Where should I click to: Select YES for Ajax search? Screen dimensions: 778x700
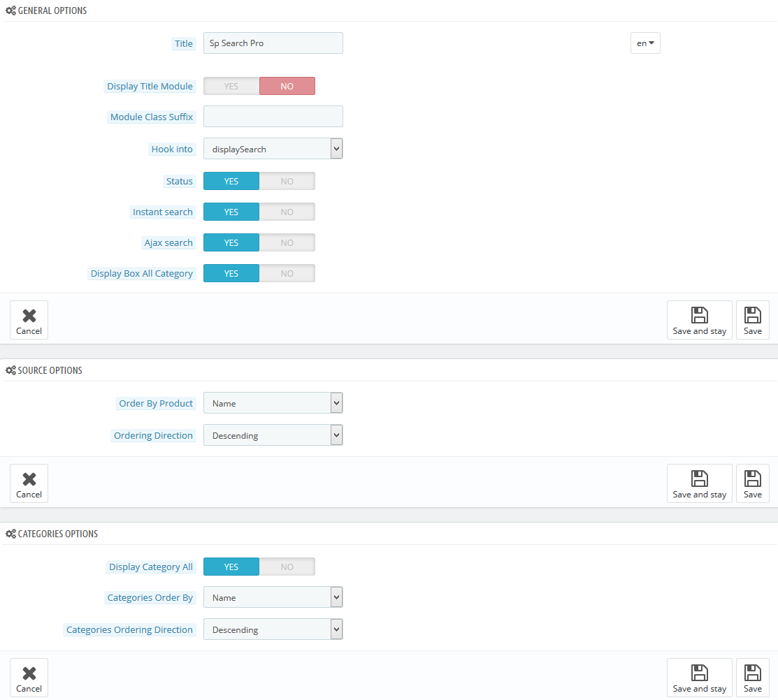click(231, 243)
